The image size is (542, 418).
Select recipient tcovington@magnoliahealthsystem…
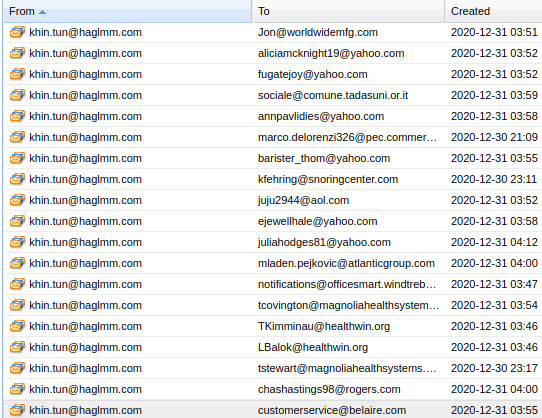(x=348, y=305)
